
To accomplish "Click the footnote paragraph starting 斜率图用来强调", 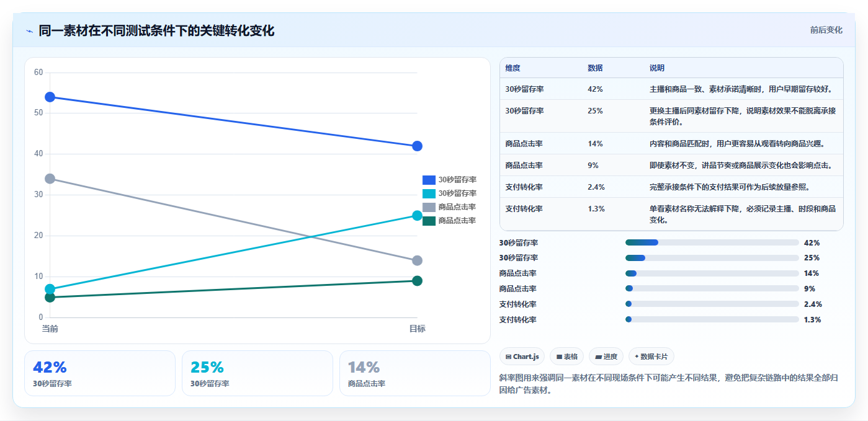I will 670,384.
